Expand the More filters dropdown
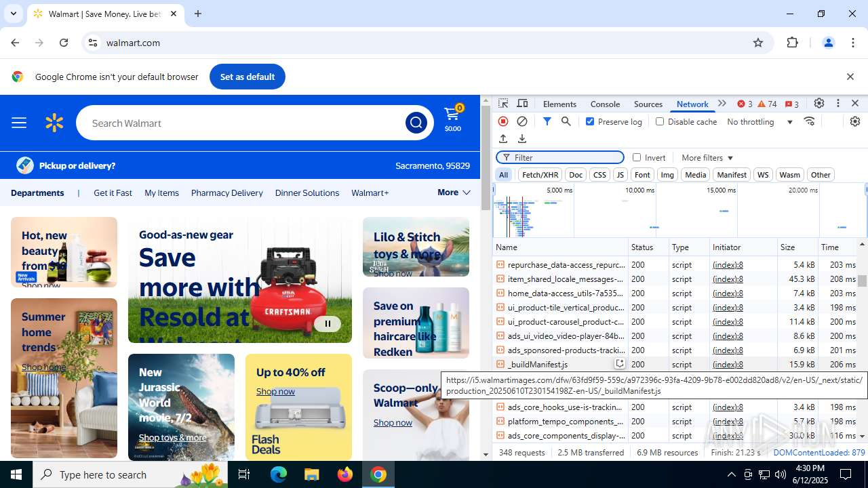Screen dimensions: 868x488 (707, 157)
